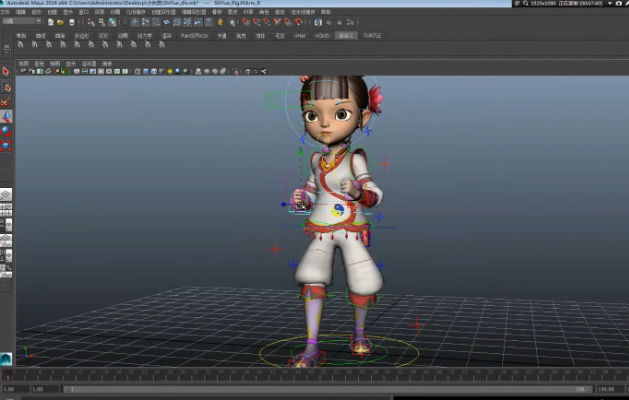Toggle wireframe display mode cube
Image resolution: width=629 pixels, height=400 pixels.
click(x=138, y=71)
